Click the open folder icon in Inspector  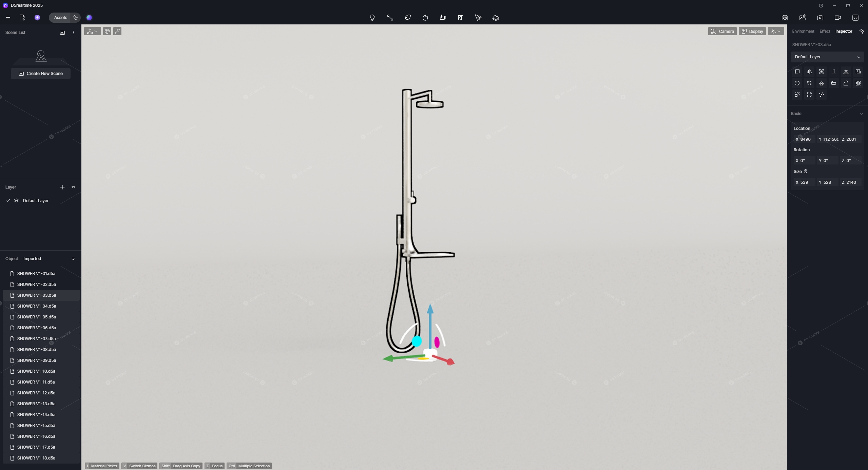[834, 83]
